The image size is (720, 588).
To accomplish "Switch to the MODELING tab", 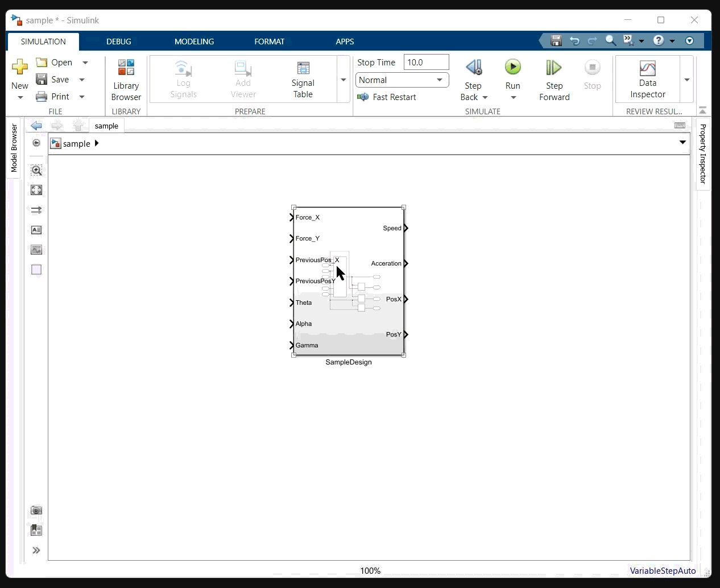I will coord(195,42).
